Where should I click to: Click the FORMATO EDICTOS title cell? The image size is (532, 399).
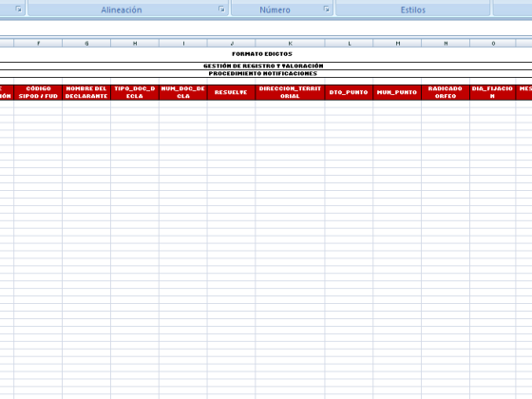pyautogui.click(x=262, y=54)
